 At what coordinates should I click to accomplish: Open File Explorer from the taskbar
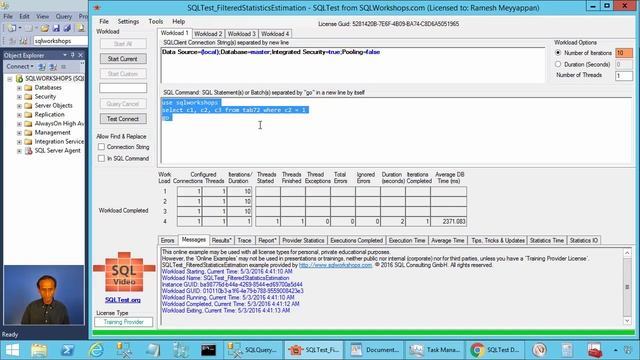tap(39, 350)
